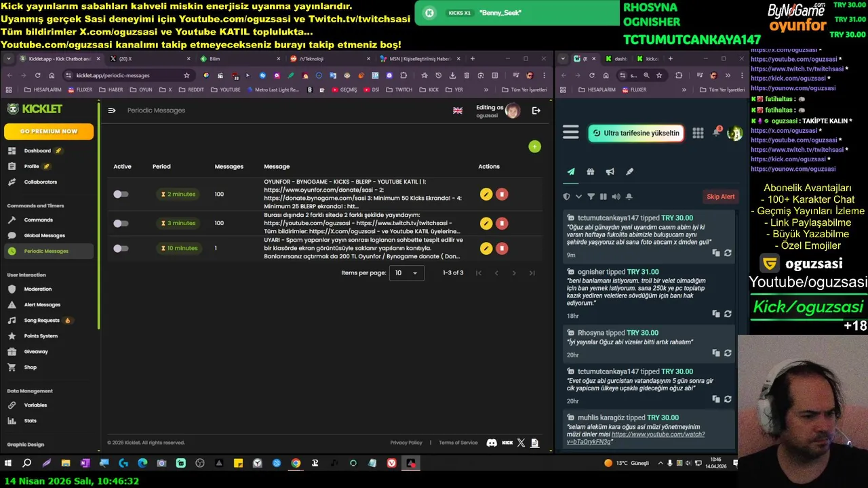Bookmark this page with the star icon
The height and width of the screenshot is (488, 868).
point(186,75)
